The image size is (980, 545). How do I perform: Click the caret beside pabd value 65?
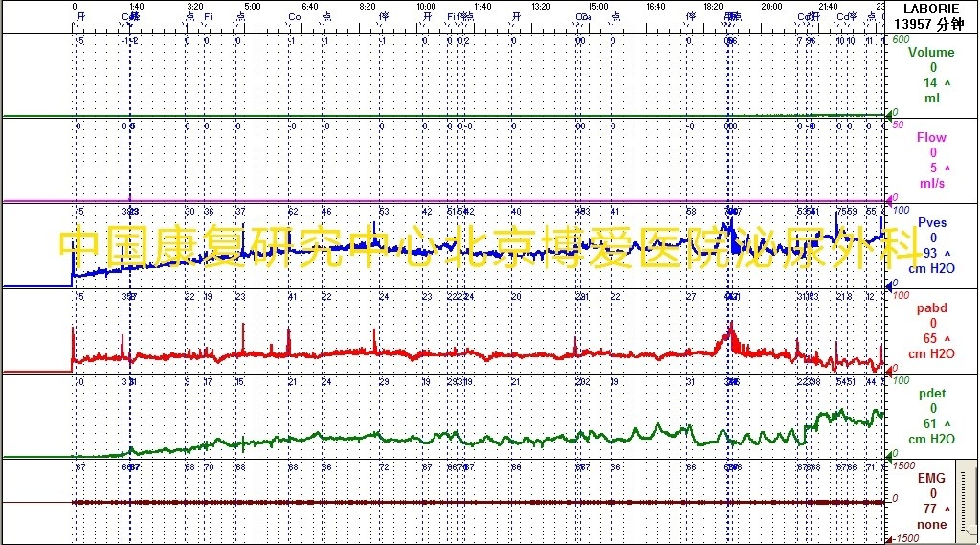click(x=947, y=338)
